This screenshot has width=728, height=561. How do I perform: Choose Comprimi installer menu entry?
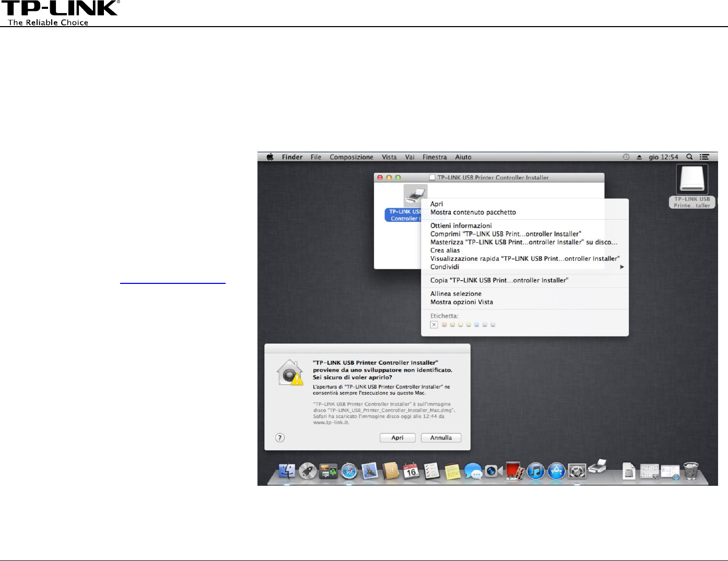pos(525,234)
